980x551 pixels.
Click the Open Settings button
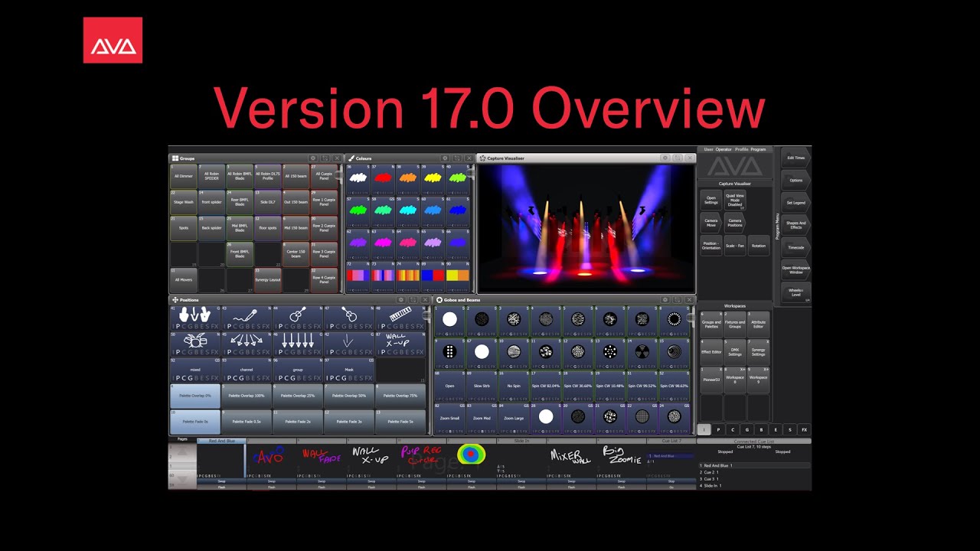[711, 199]
